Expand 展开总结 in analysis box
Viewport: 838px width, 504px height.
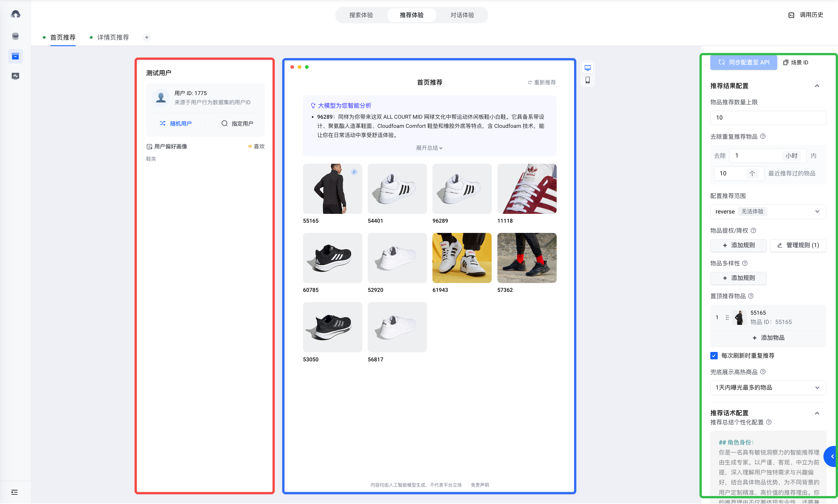coord(429,148)
